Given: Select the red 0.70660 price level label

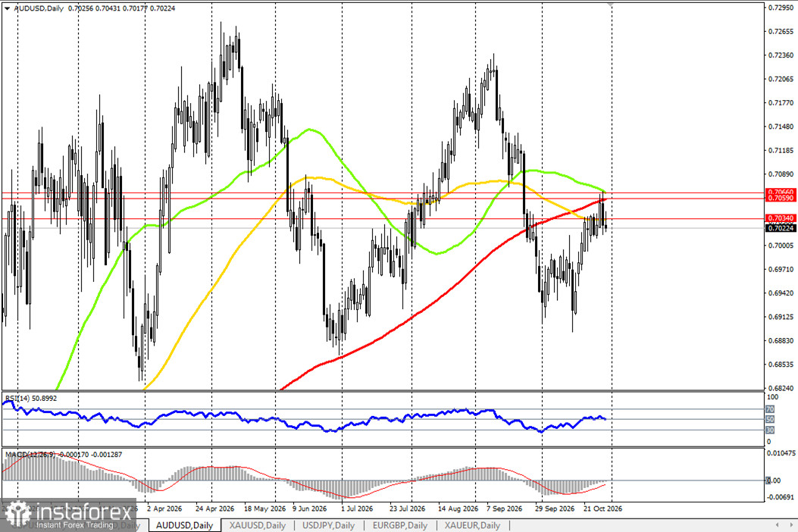Looking at the screenshot, I should click(780, 192).
